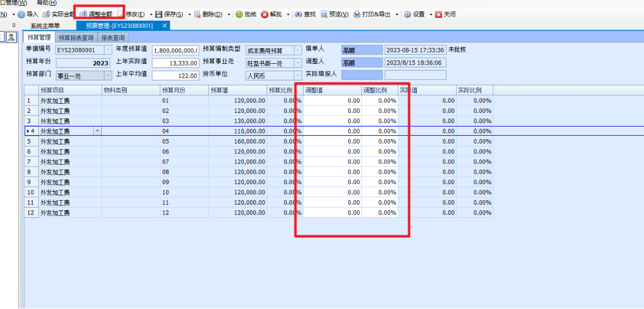
Task: Select the 160,000.00 budget value cell
Action: (x=238, y=141)
